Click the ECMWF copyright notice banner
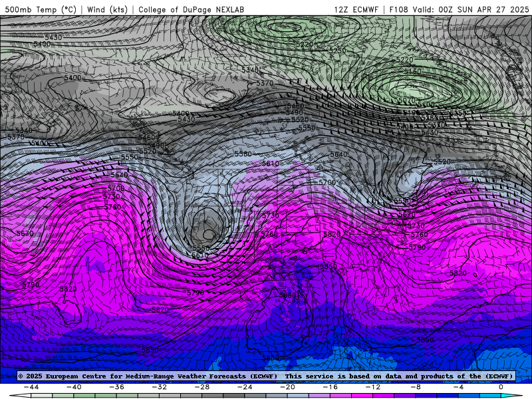 [265, 376]
